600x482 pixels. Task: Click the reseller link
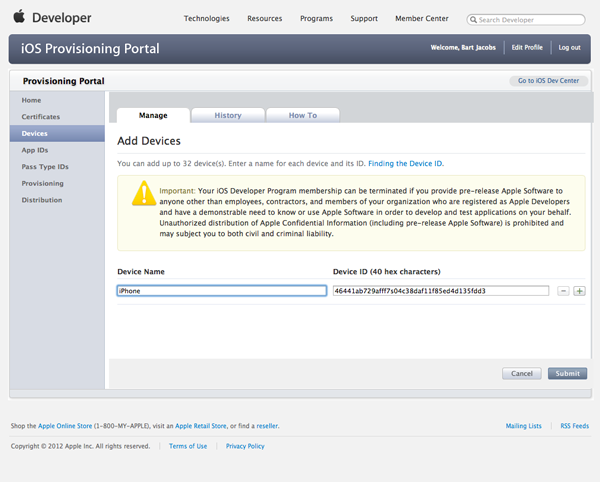click(x=267, y=426)
